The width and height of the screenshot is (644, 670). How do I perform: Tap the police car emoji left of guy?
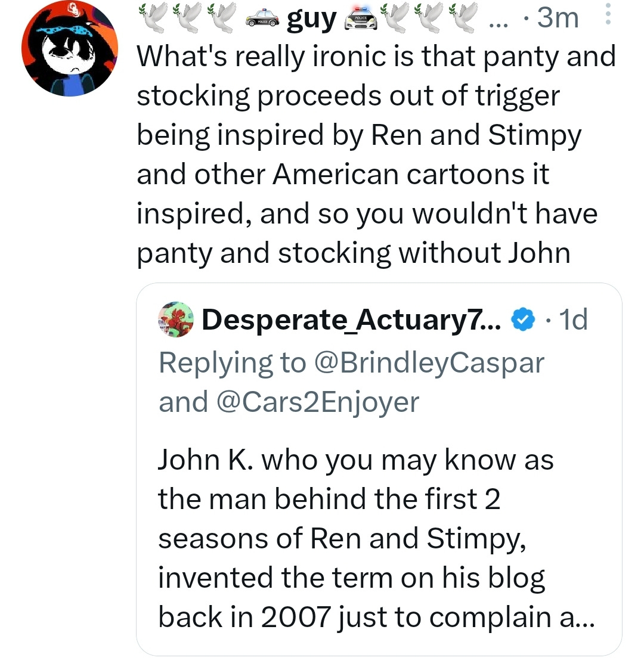click(x=262, y=19)
